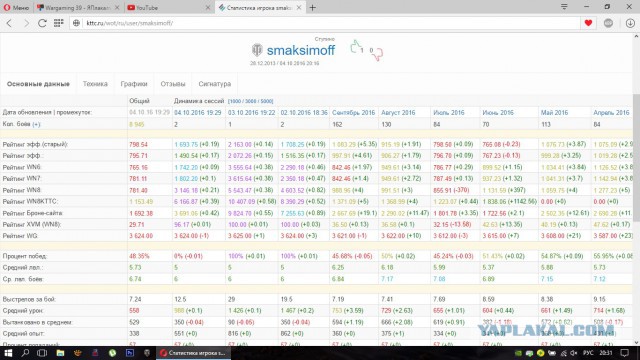
Task: Give a thumbs up to the player
Action: pos(355,46)
